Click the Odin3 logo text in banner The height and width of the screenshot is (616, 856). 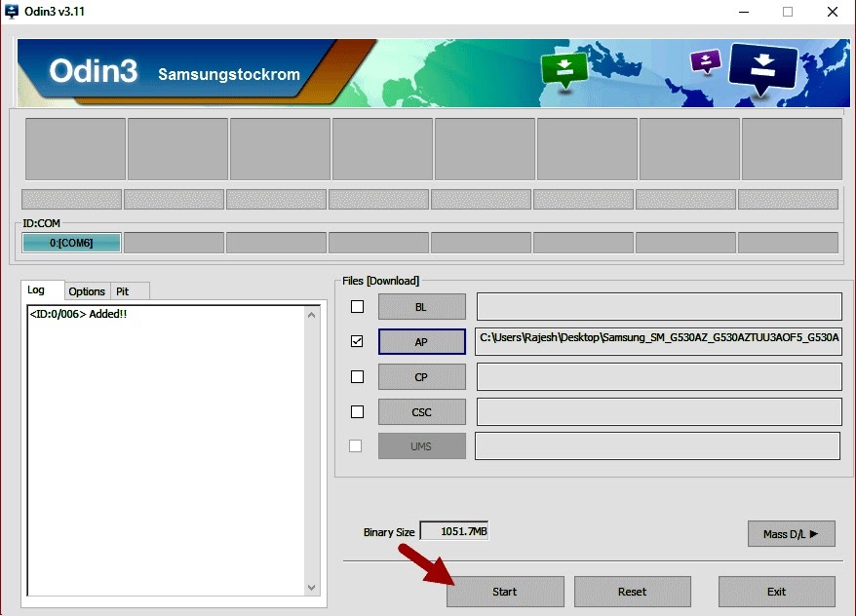coord(94,71)
